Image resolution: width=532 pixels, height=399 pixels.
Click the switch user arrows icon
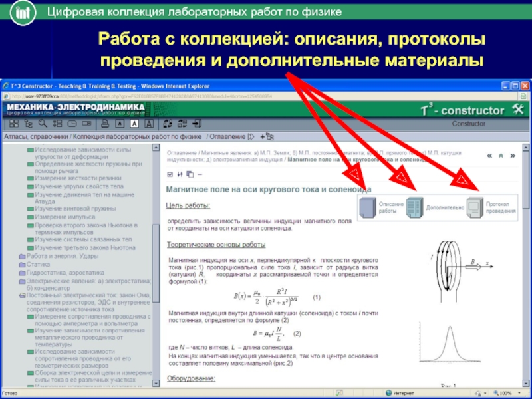[168, 124]
